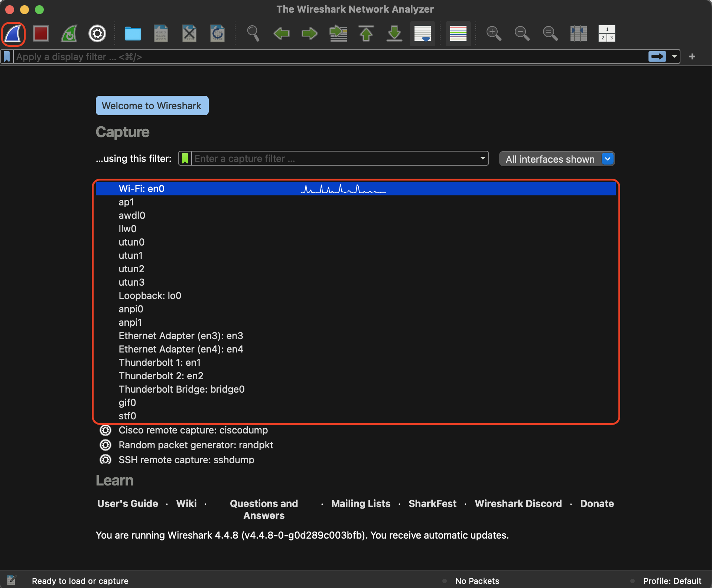The width and height of the screenshot is (712, 588).
Task: Reset text to normal size
Action: [x=550, y=34]
